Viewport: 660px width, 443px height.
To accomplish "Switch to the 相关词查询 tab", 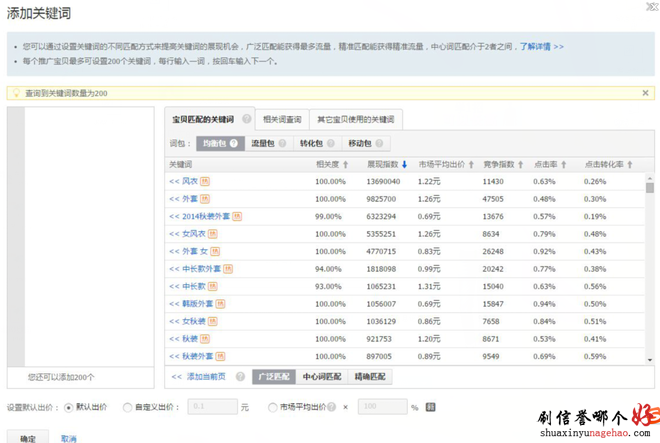I will coord(282,120).
